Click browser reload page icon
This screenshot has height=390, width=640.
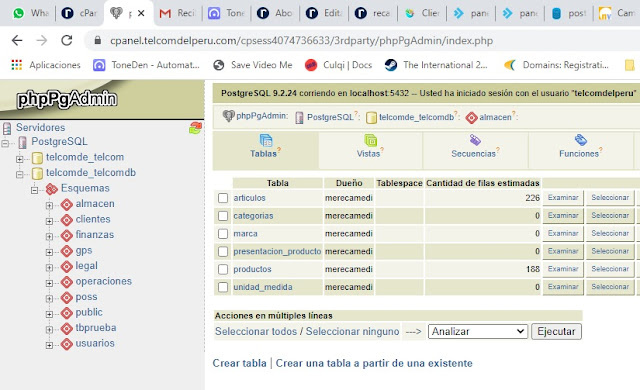click(x=67, y=40)
